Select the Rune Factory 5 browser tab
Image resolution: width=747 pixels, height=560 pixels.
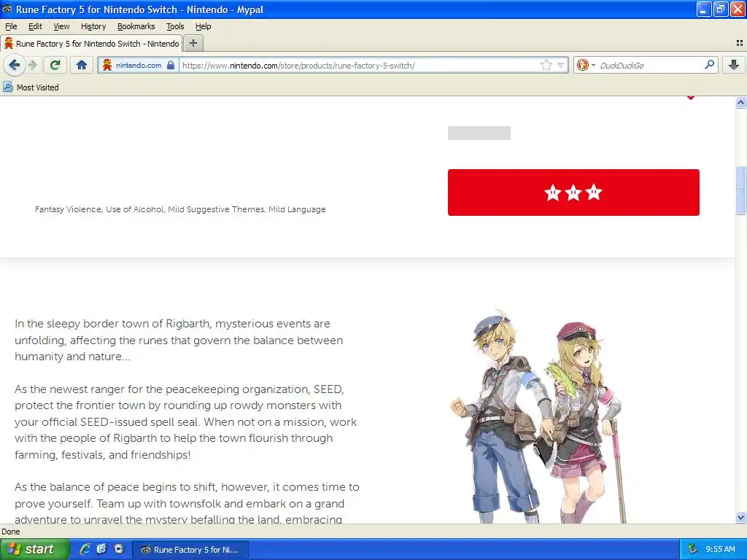coord(91,43)
